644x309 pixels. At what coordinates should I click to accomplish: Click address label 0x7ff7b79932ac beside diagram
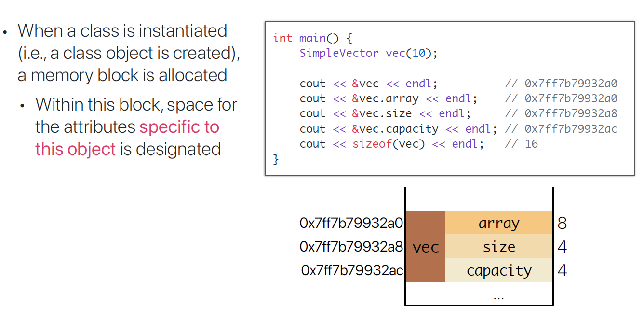tap(352, 270)
